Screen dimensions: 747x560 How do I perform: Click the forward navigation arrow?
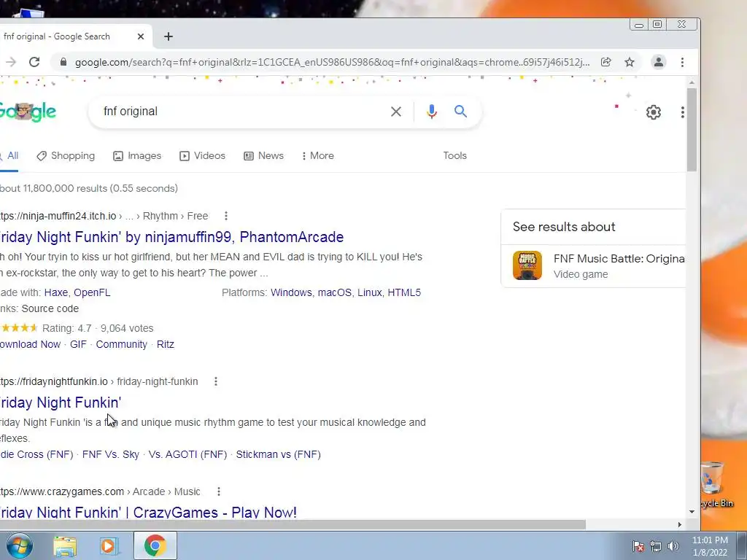(x=10, y=62)
